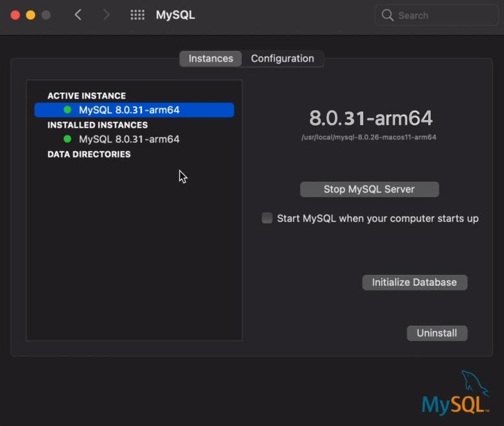Click the green status dot of active instance
The height and width of the screenshot is (426, 504).
(x=67, y=110)
